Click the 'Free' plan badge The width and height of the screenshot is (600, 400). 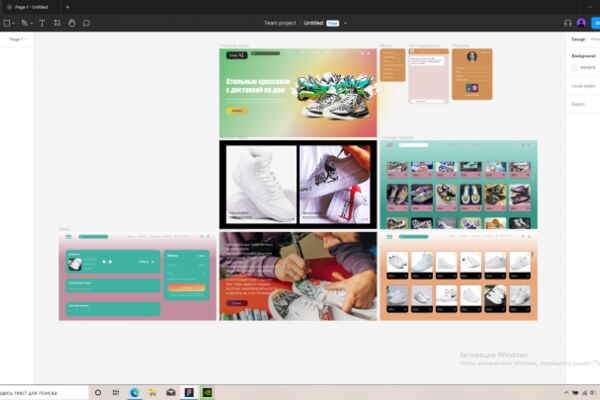tap(333, 23)
